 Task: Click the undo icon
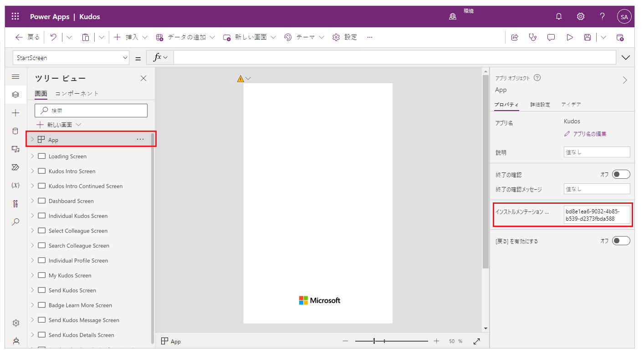click(53, 37)
